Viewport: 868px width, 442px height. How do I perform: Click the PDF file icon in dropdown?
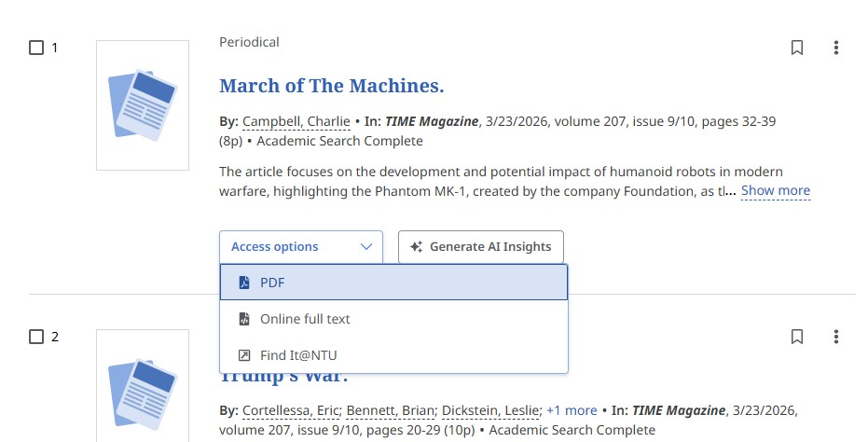click(x=244, y=283)
